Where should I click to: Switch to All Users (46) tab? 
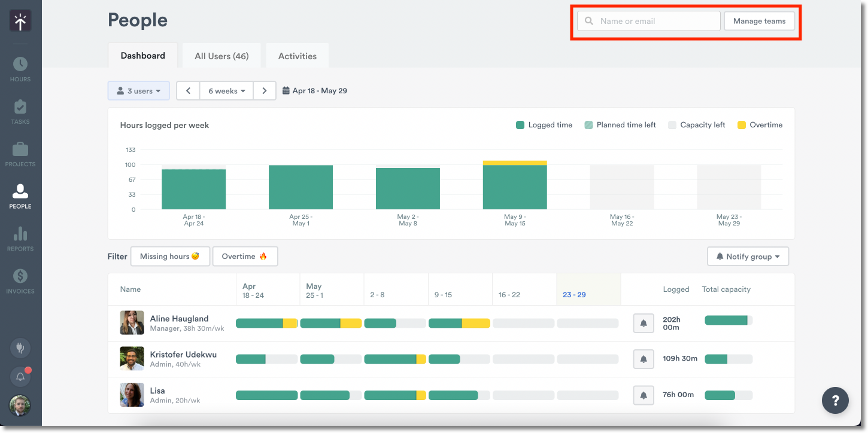coord(221,56)
